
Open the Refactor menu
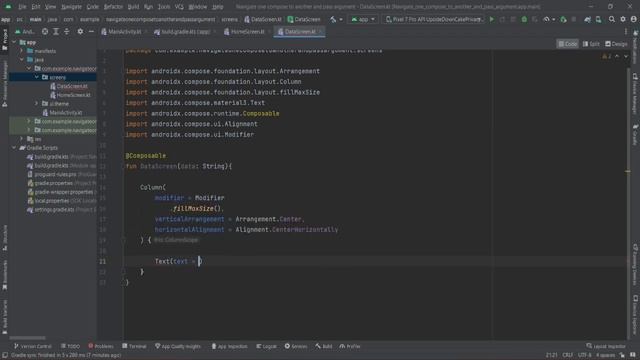point(113,7)
